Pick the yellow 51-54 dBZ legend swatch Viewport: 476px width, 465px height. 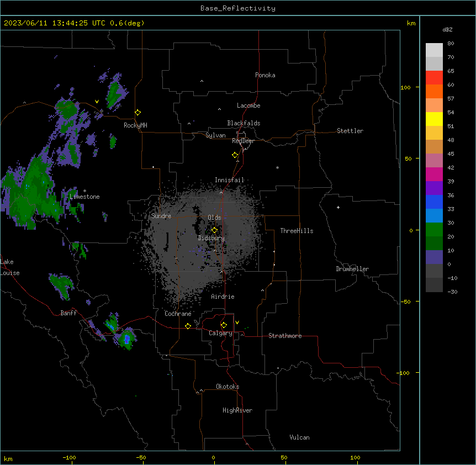coord(434,119)
